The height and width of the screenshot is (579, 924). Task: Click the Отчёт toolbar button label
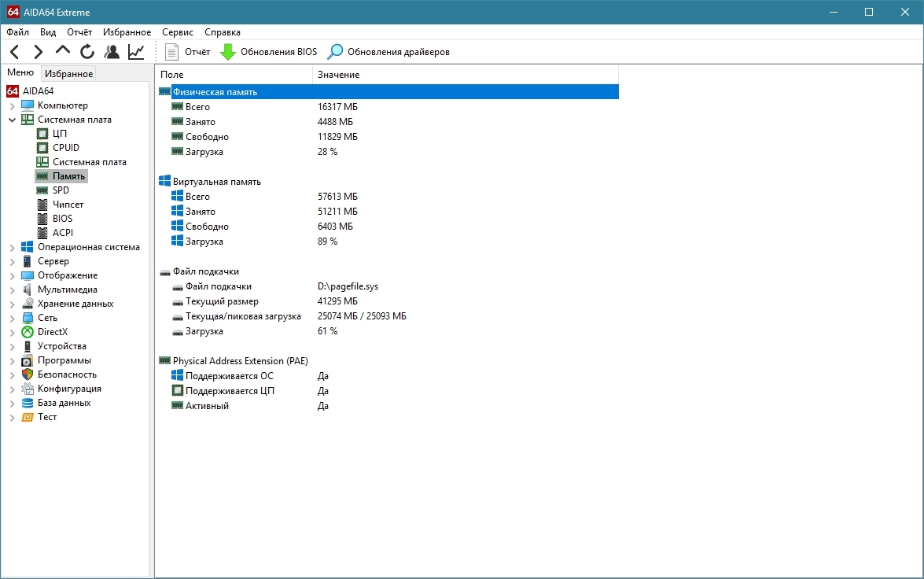pos(197,52)
